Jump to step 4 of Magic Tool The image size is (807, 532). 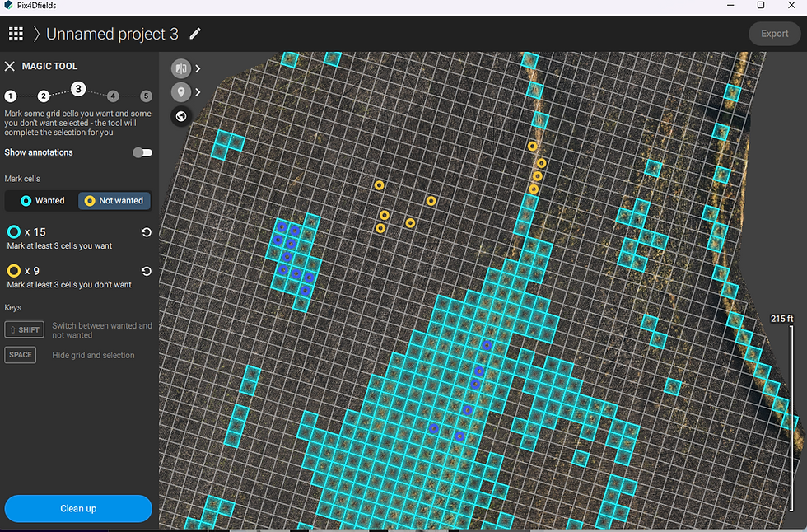tap(113, 96)
